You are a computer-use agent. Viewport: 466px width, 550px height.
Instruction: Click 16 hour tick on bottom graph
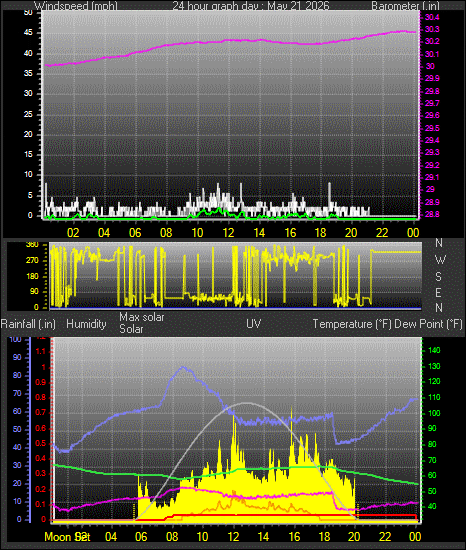[x=294, y=537]
